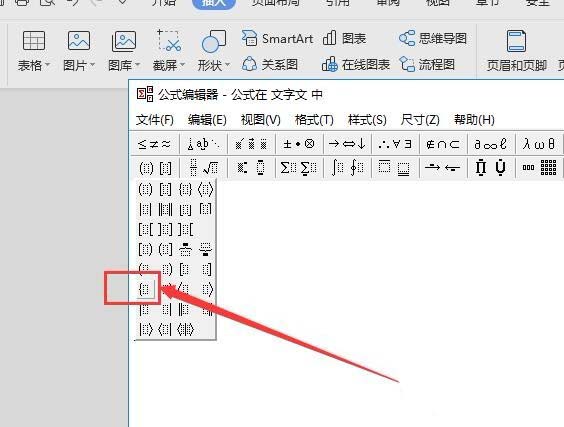564x427 pixels.
Task: Open the fraction and radical templates palette
Action: pyautogui.click(x=203, y=168)
